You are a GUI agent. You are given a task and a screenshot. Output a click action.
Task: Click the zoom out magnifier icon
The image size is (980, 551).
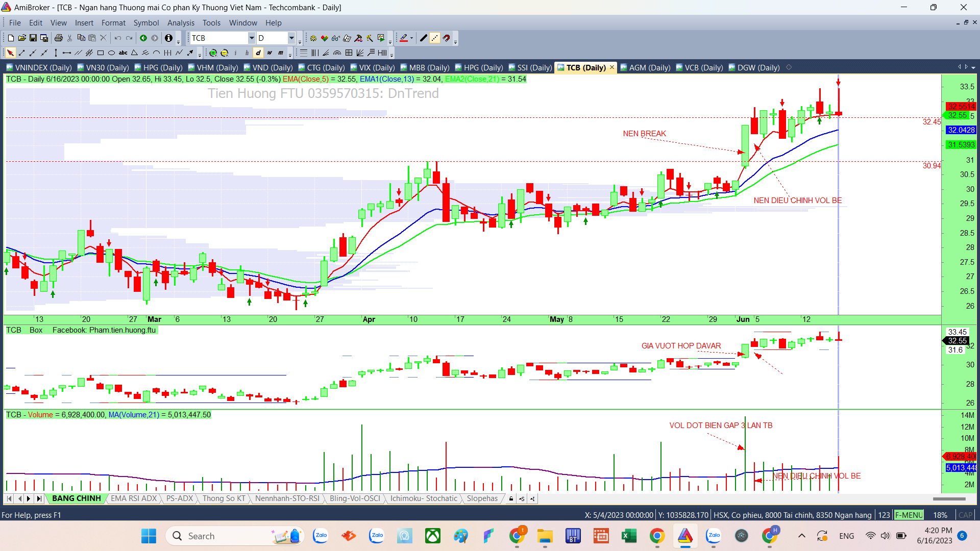coord(224,53)
